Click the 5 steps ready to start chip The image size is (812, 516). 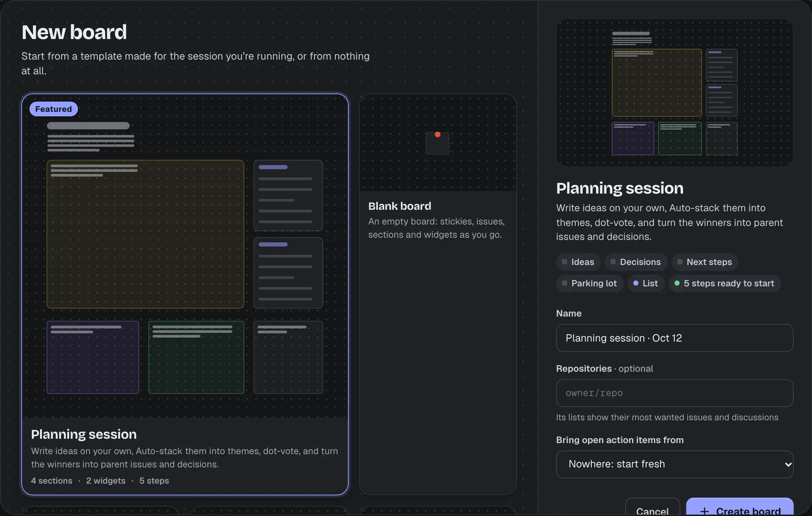point(724,283)
